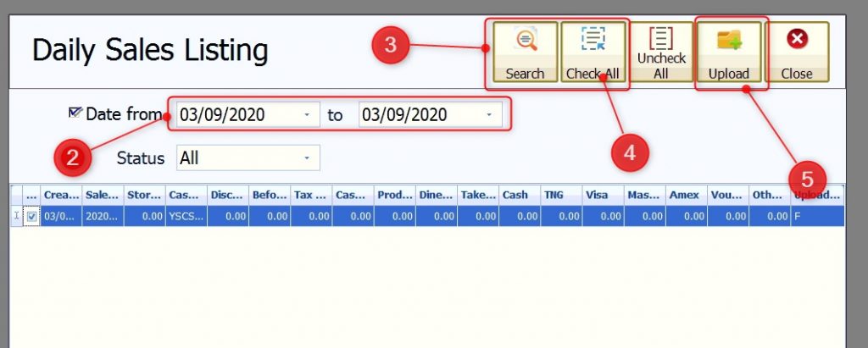The height and width of the screenshot is (348, 868).
Task: Click the row indicator at left of first row
Action: click(x=16, y=217)
